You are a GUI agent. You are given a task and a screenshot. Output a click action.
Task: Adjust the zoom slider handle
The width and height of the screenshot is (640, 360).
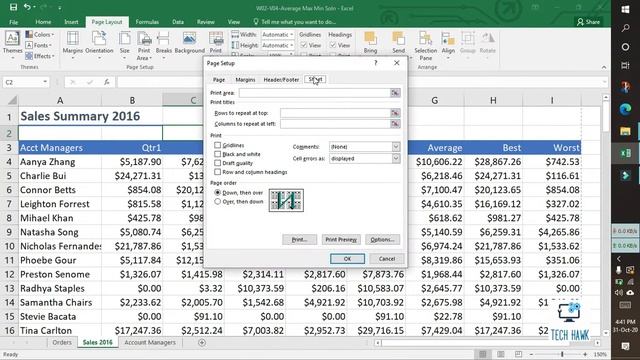562,354
